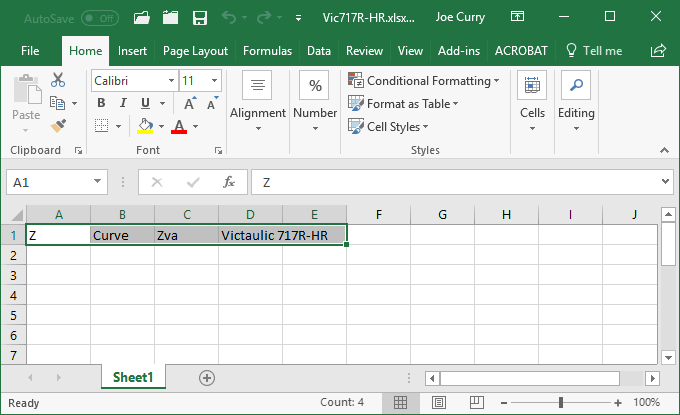Increase the font size
680x415 pixels.
(x=190, y=103)
